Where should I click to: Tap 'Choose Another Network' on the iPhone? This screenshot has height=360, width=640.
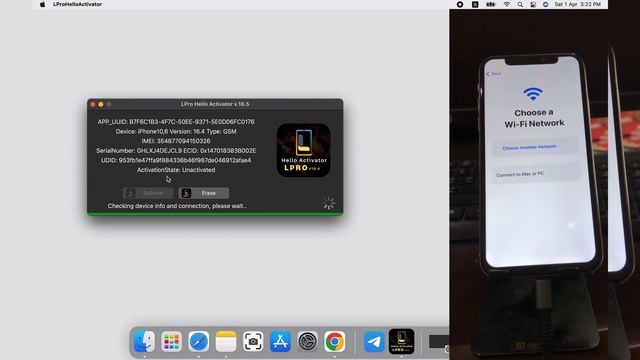click(x=535, y=147)
